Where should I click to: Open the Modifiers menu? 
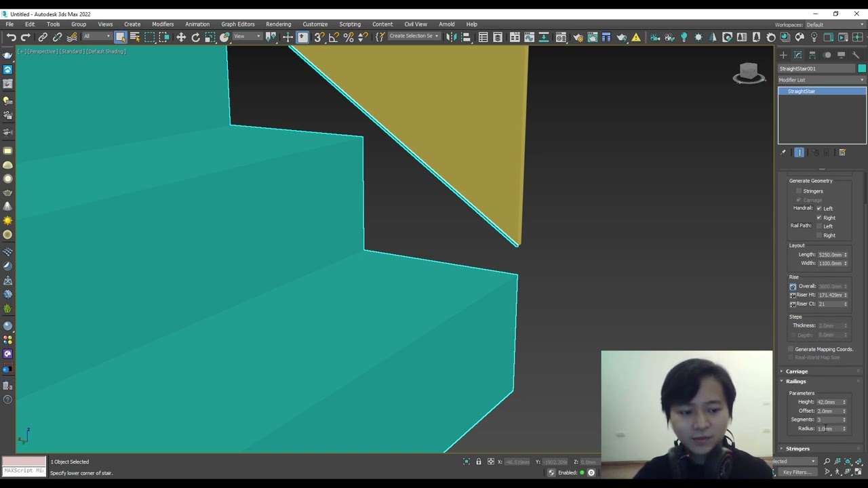tap(163, 24)
